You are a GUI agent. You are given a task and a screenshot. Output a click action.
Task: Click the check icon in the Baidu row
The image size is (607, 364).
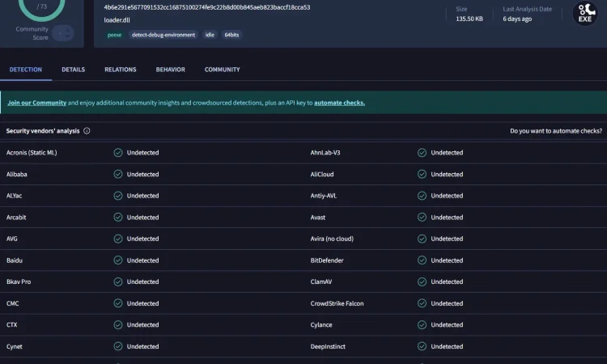118,260
